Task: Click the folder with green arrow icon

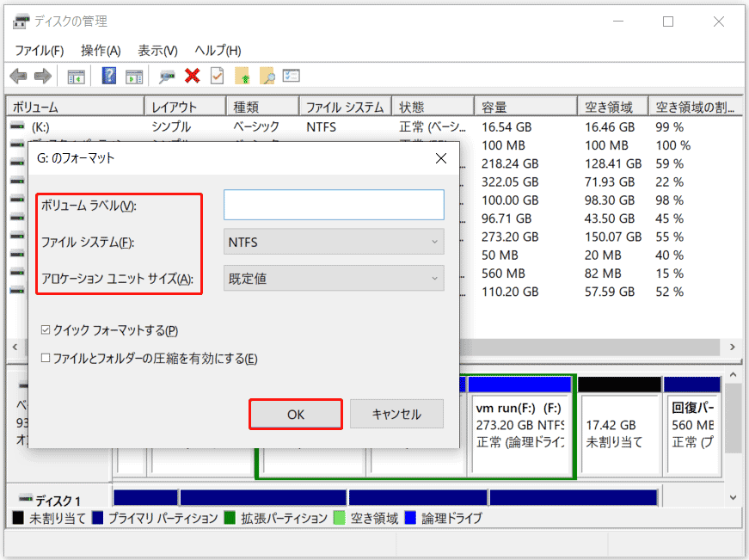Action: click(242, 76)
